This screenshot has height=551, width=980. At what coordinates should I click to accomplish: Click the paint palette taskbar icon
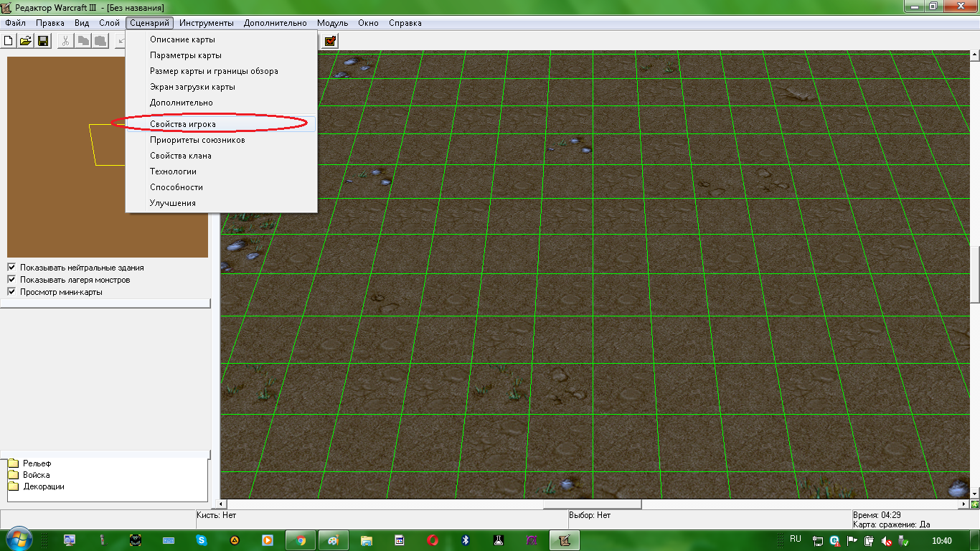[x=334, y=540]
